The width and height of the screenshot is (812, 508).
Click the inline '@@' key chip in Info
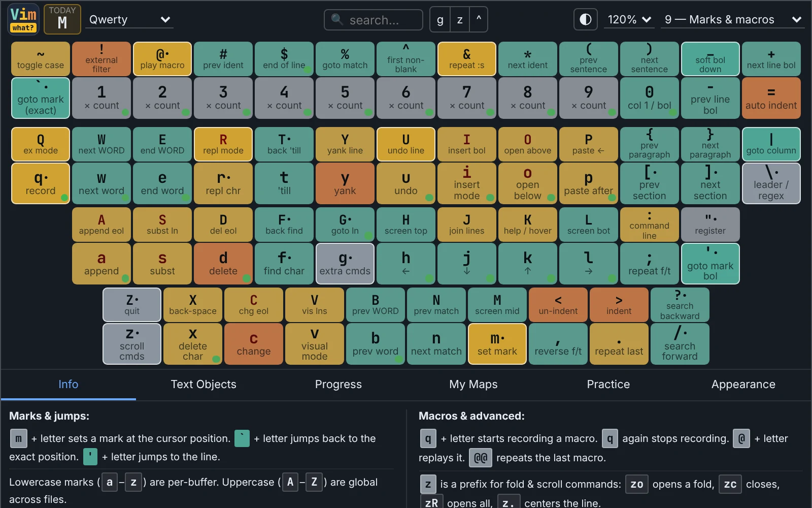coord(481,458)
